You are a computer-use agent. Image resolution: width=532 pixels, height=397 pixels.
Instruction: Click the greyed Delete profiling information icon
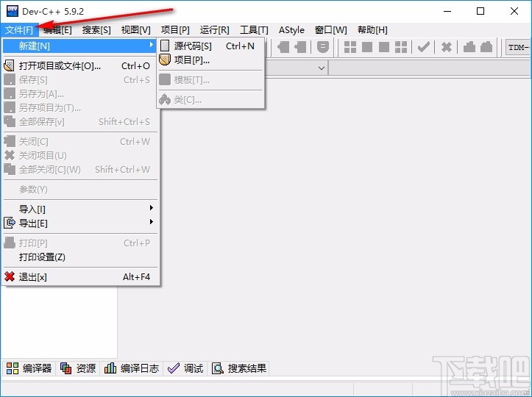point(486,47)
